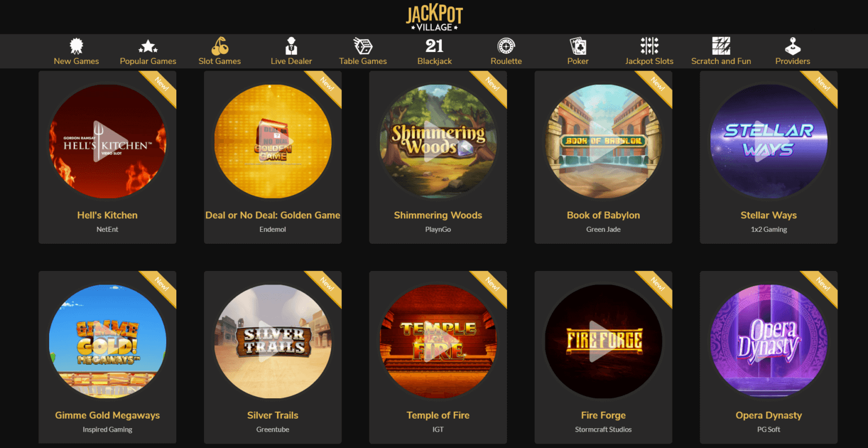Open the Gimme Gold Megaways thumbnail
Screen dimensions: 868x448
(107, 342)
